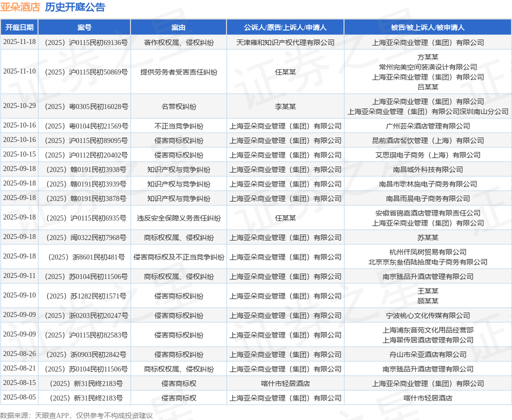Image resolution: width=512 pixels, height=420 pixels.
Task: Click the date 2025-10-29
Action: tap(19, 106)
